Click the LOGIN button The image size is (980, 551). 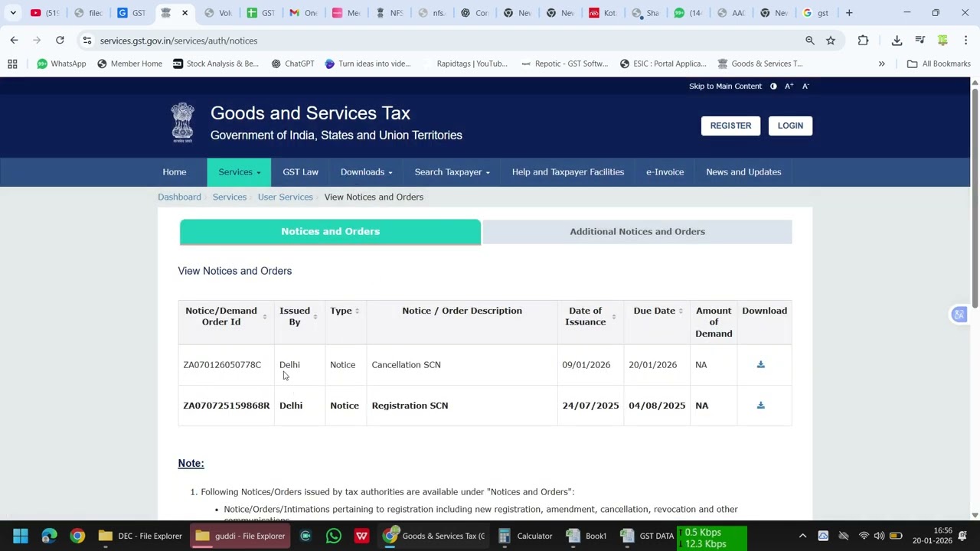790,126
